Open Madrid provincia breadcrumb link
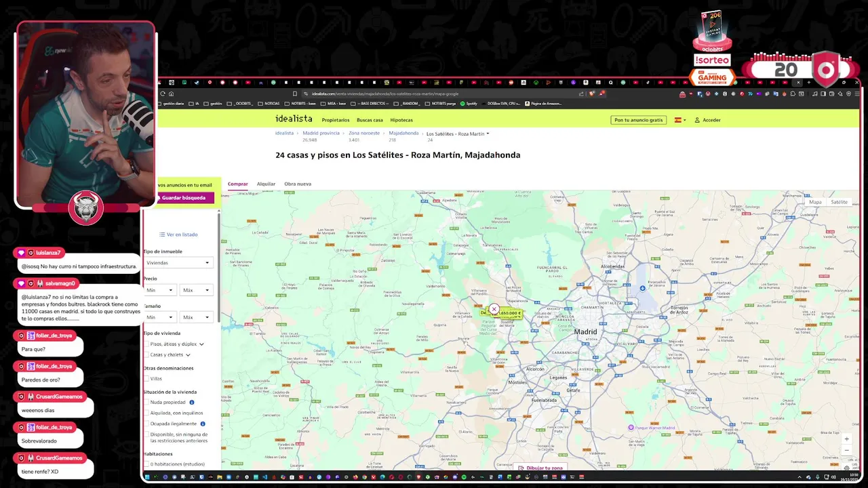The height and width of the screenshot is (488, 868). coord(321,133)
